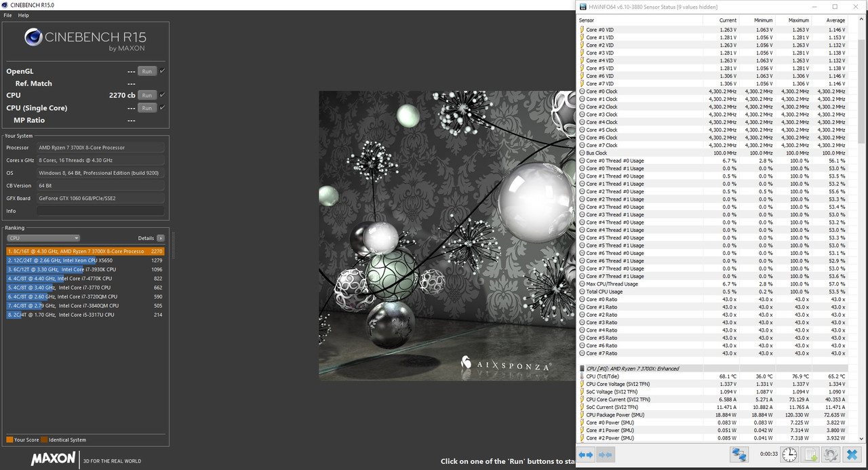Click the clock reset-timer icon in HWiNFO
Image resolution: width=868 pixels, height=470 pixels.
point(789,454)
